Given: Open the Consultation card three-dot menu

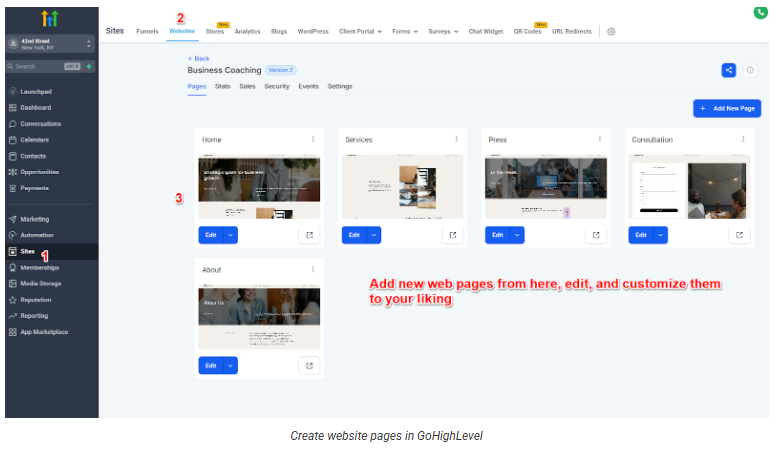Looking at the screenshot, I should click(743, 139).
